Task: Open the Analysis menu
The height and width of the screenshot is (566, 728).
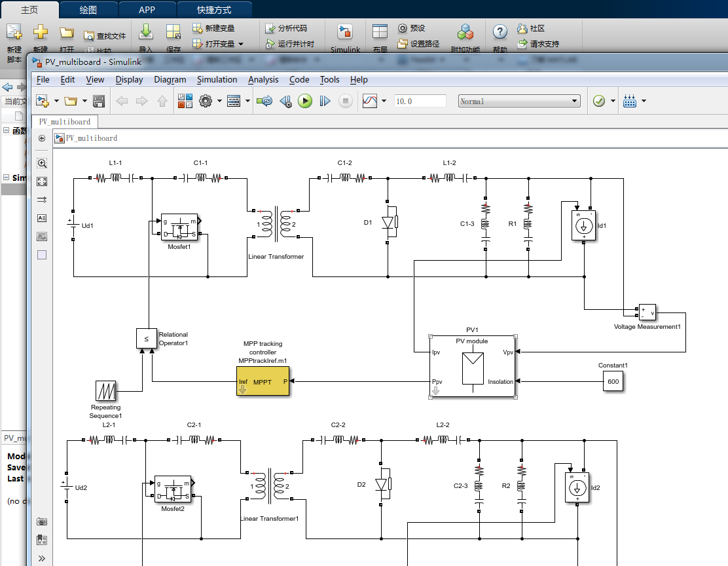Action: click(x=263, y=79)
